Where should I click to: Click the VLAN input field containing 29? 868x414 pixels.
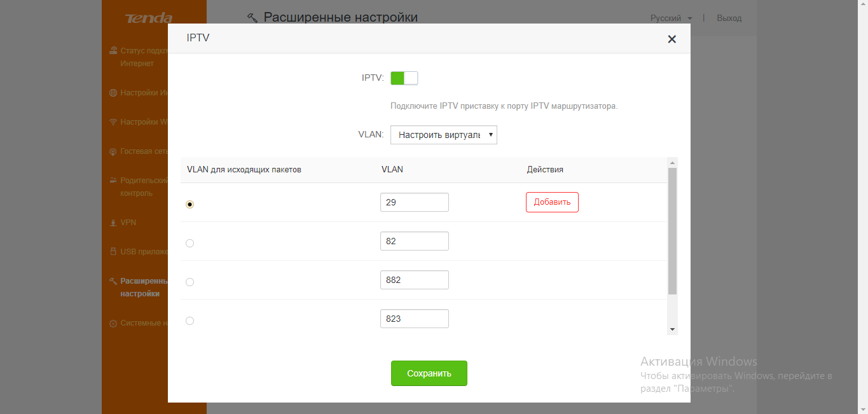(x=414, y=202)
